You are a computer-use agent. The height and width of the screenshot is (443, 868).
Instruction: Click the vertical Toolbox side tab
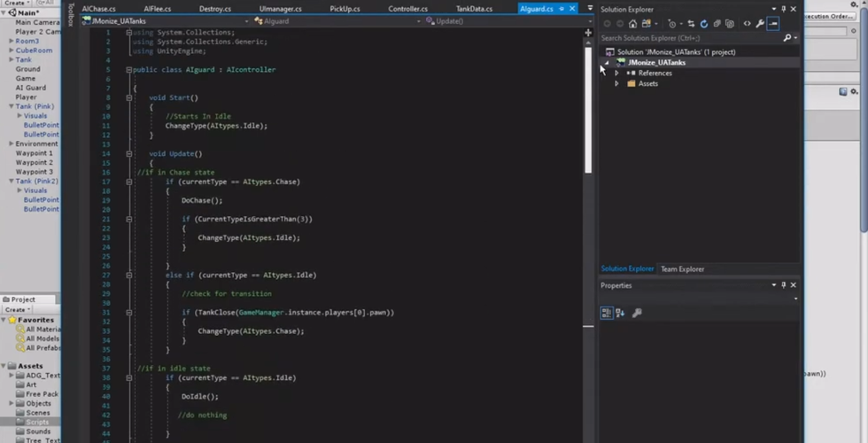70,14
